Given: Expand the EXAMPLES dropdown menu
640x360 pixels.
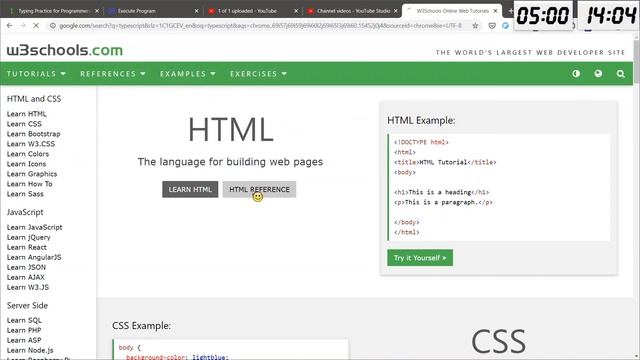Looking at the screenshot, I should [187, 73].
